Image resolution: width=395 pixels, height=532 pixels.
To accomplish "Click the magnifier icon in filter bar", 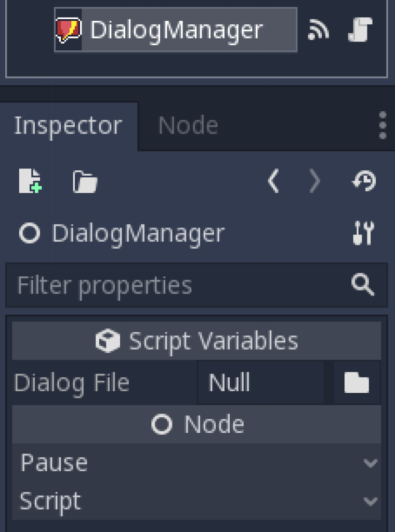I will coord(363,284).
